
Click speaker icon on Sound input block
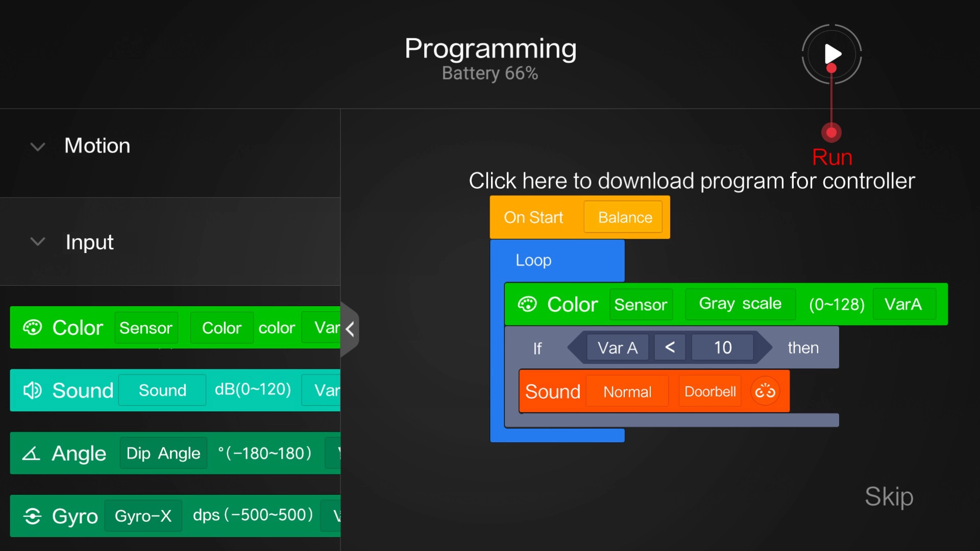[x=32, y=390]
